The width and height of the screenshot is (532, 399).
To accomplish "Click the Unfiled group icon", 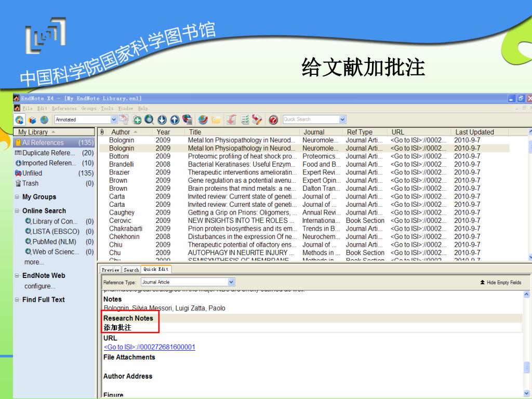I will coord(18,173).
